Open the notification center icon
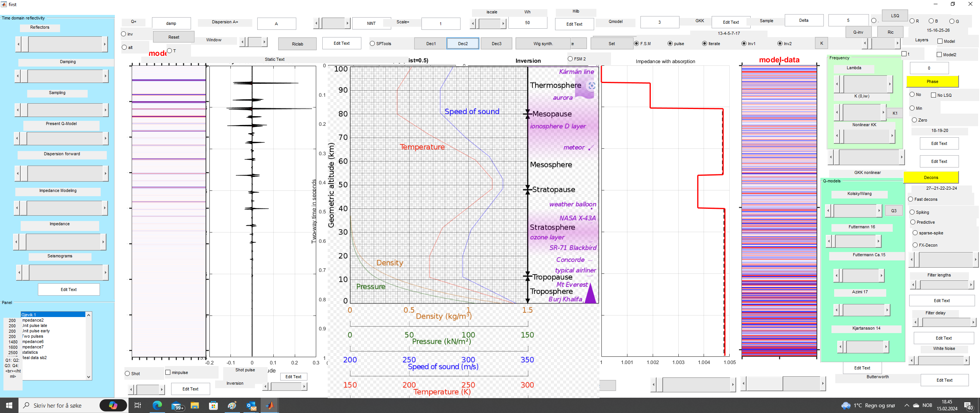 [968, 405]
